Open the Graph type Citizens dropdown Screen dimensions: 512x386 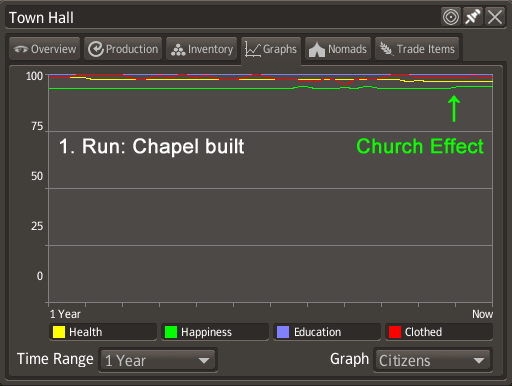tap(433, 360)
